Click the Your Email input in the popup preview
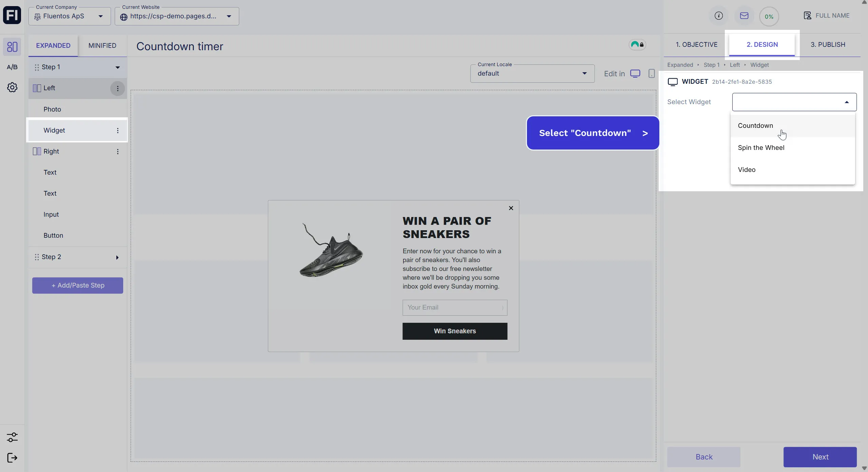This screenshot has height=472, width=868. click(455, 307)
